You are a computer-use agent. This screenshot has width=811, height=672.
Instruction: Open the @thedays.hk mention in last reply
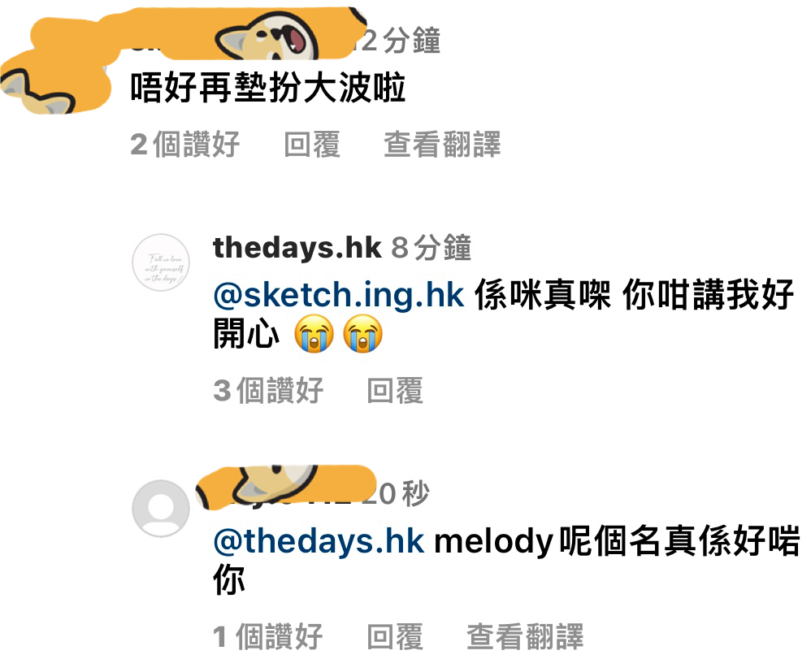point(319,541)
